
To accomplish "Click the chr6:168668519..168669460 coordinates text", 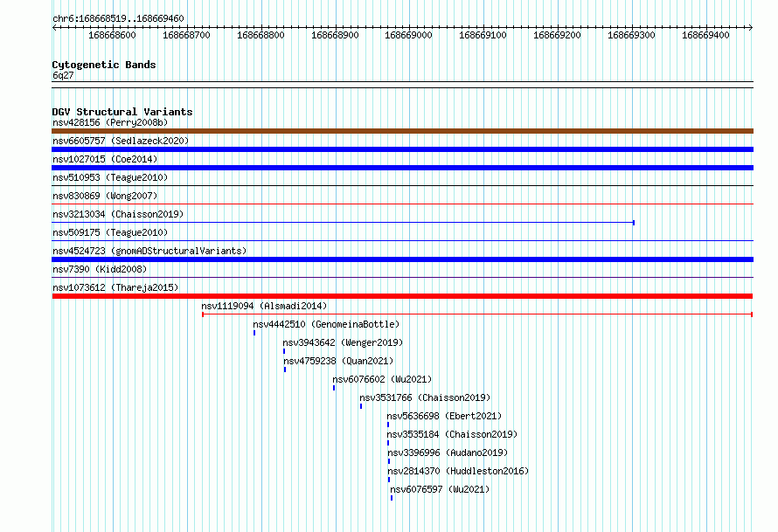I will pos(118,18).
